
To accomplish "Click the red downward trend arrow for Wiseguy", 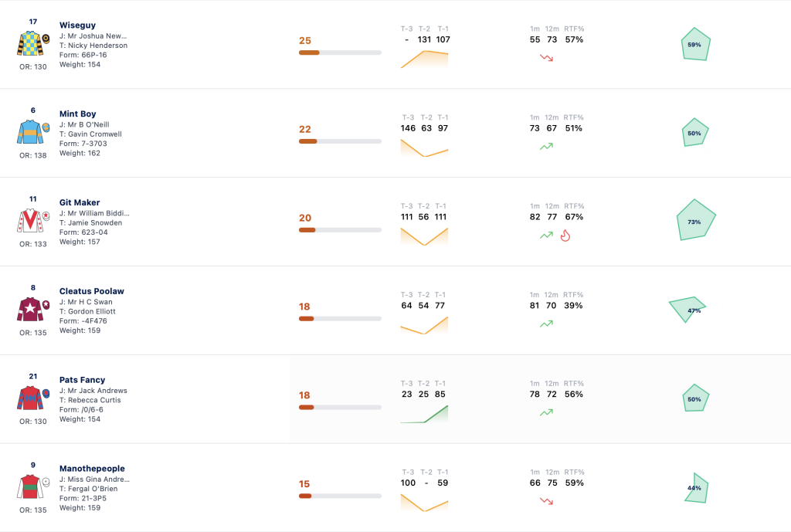I will [546, 58].
